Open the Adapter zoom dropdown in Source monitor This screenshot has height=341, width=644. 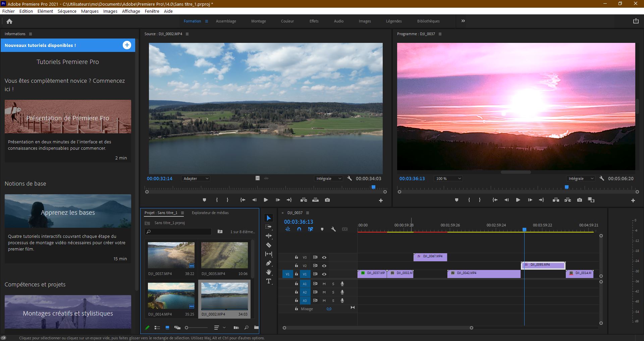pyautogui.click(x=196, y=179)
